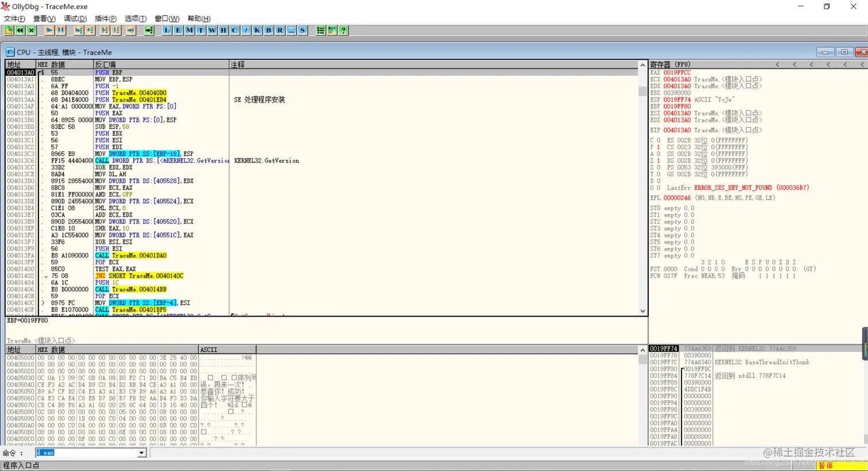Screen dimensions: 868x471
Task: Click the ASCII column header in dump
Action: tap(227, 349)
